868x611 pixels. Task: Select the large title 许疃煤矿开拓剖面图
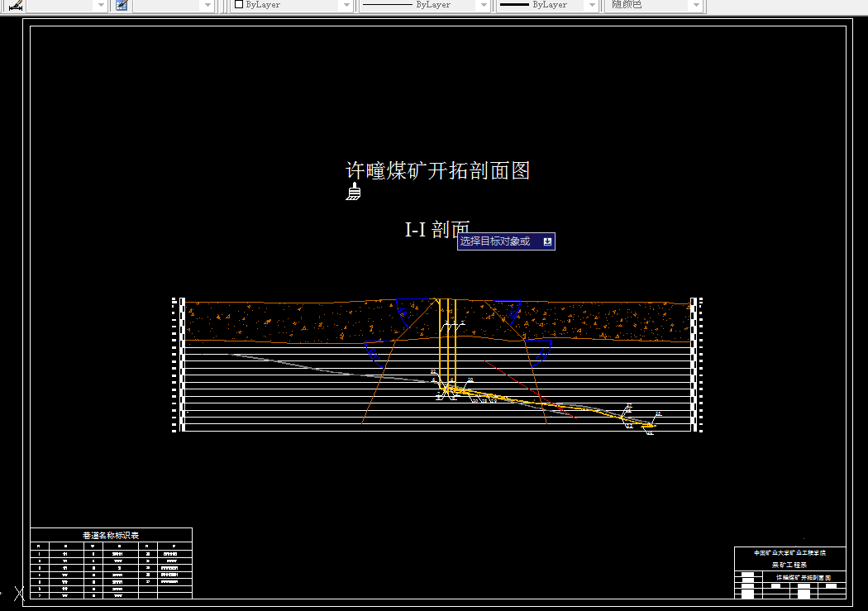(x=437, y=170)
